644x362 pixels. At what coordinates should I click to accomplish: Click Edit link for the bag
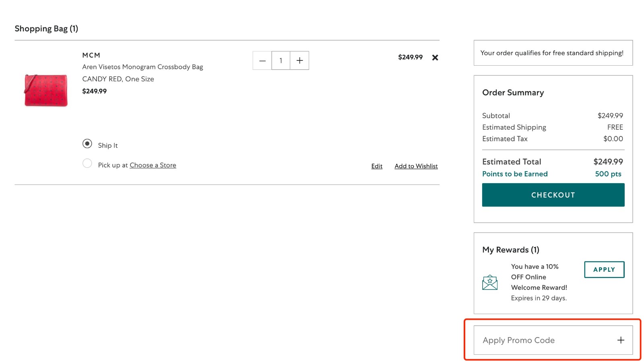[x=377, y=166]
